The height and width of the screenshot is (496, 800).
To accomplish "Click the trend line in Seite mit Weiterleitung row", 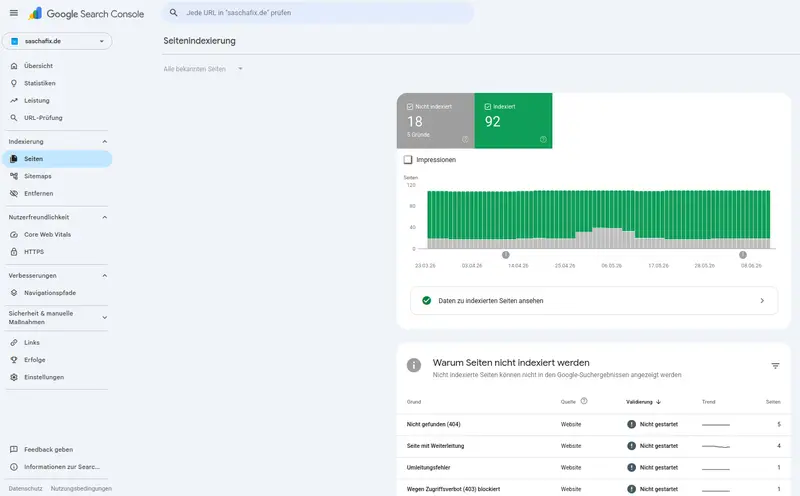I will point(716,447).
